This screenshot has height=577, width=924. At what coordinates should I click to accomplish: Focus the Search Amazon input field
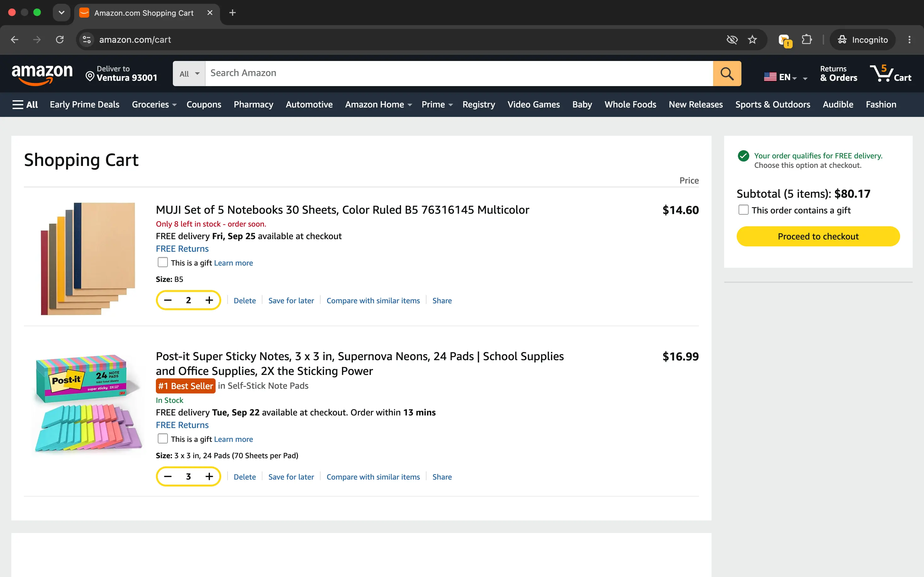[459, 73]
